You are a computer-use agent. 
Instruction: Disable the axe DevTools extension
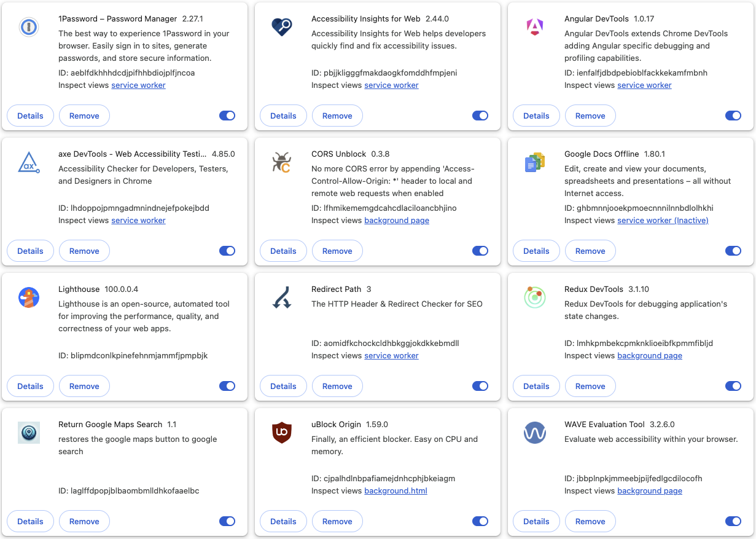[227, 251]
